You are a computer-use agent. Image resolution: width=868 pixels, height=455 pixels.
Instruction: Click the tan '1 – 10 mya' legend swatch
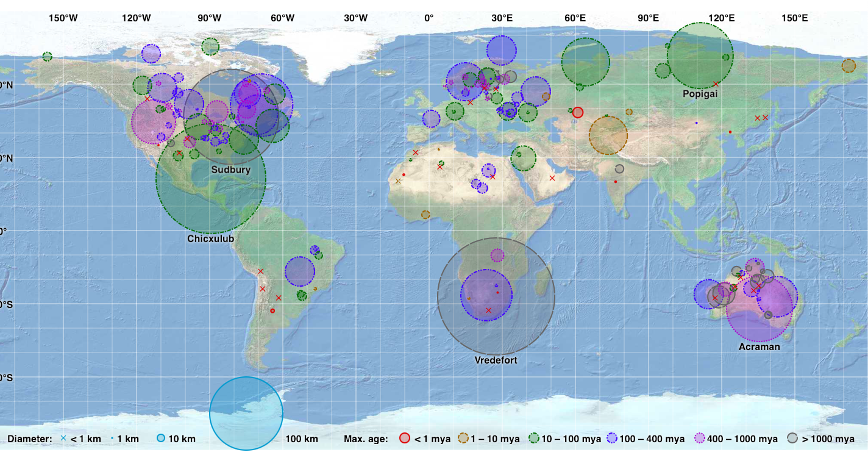point(463,438)
